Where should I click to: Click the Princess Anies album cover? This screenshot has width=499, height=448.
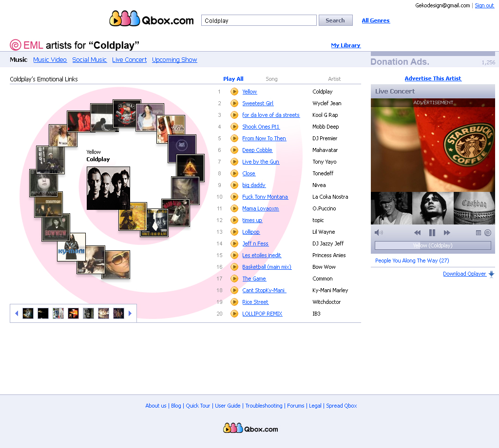(43, 183)
